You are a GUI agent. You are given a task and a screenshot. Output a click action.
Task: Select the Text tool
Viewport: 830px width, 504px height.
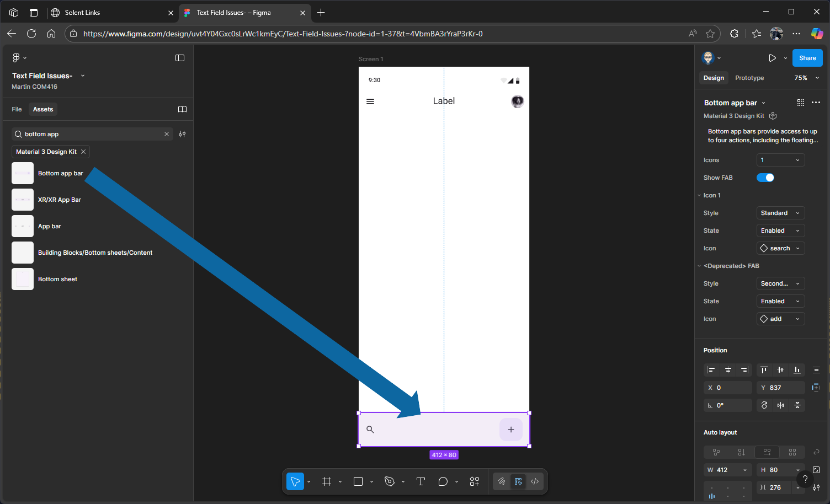421,481
